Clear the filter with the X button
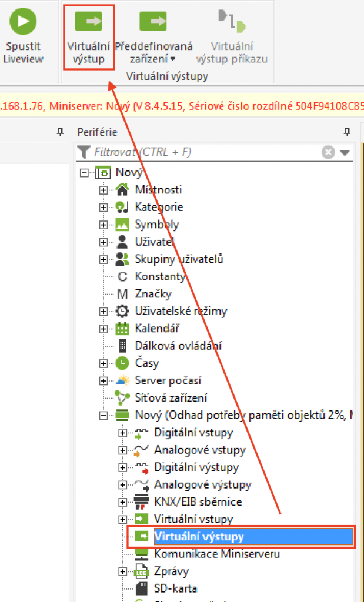Image resolution: width=364 pixels, height=602 pixels. coord(328,152)
